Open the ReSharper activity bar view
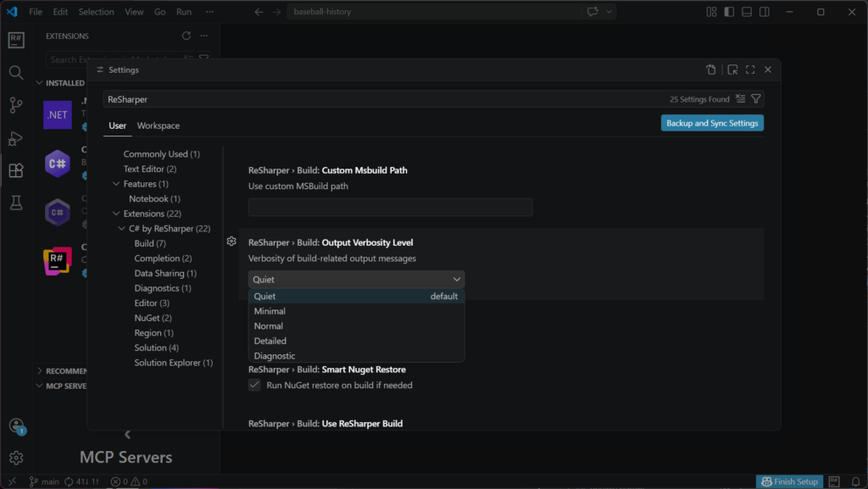Screen dimensions: 868x489 [15, 40]
